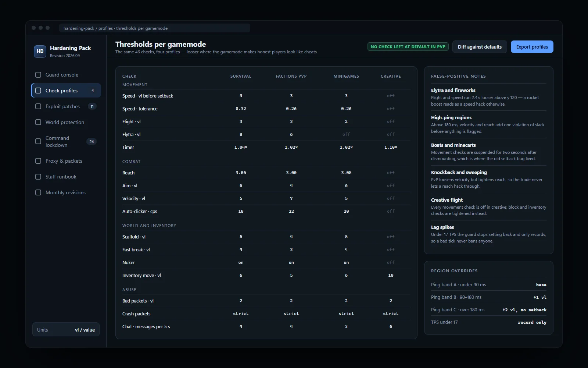Screen dimensions: 588x368
Task: Click the Diff against defaults button
Action: pyautogui.click(x=480, y=47)
